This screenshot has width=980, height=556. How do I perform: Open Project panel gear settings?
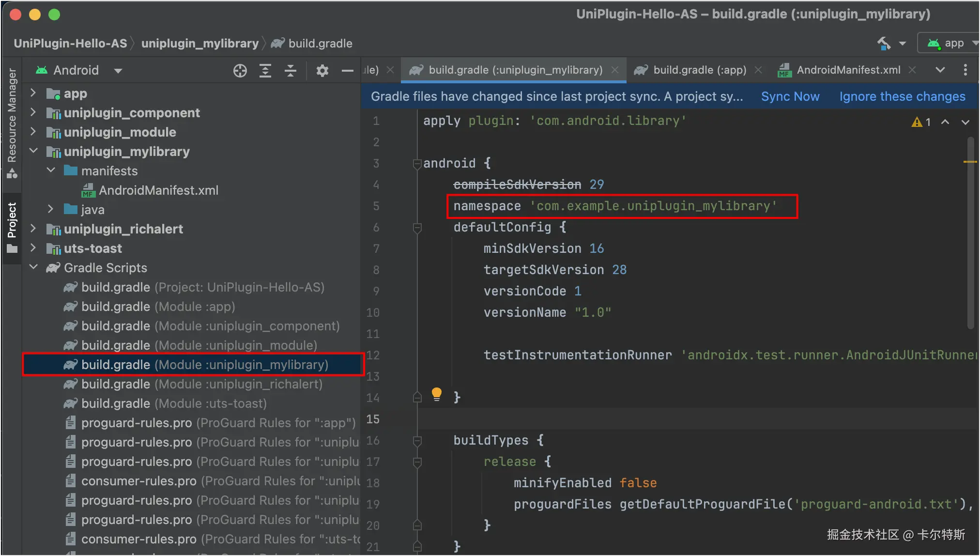click(322, 71)
